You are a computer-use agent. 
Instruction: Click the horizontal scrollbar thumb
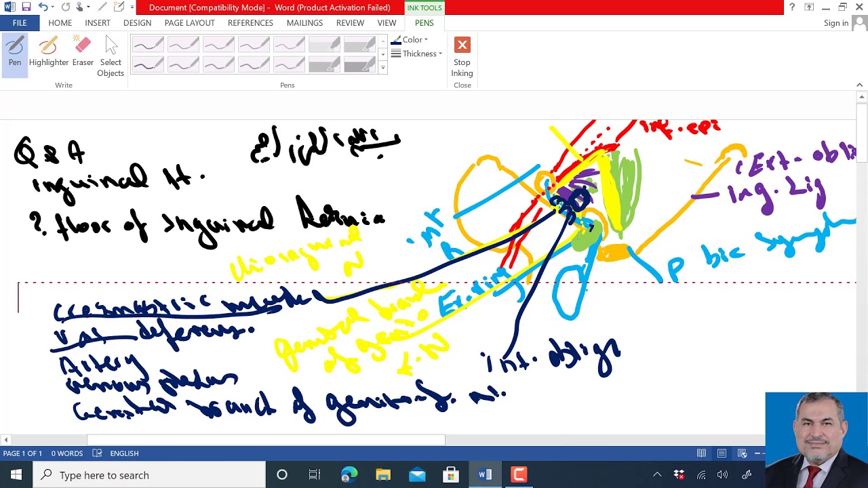[266, 440]
